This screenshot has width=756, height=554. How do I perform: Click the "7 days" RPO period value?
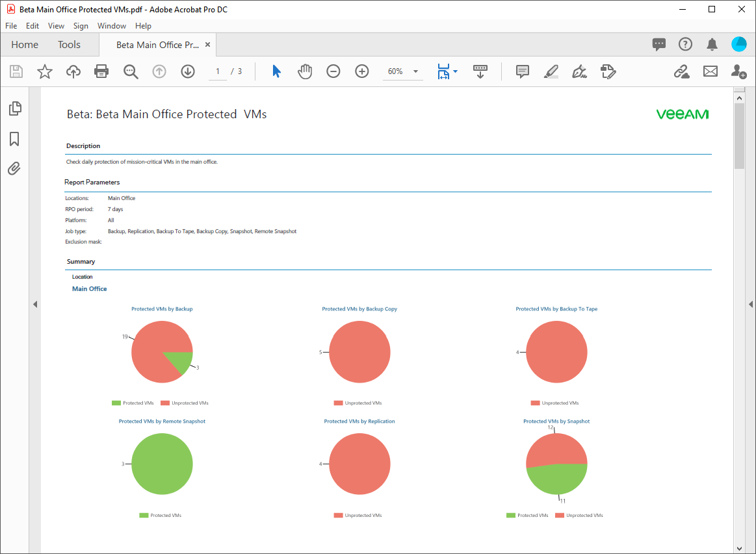pos(115,209)
